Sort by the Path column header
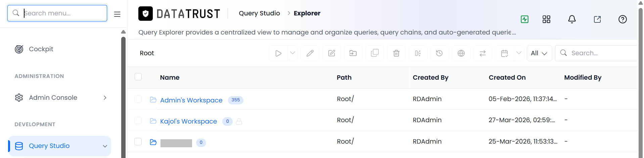This screenshot has height=158, width=644. pos(344,77)
